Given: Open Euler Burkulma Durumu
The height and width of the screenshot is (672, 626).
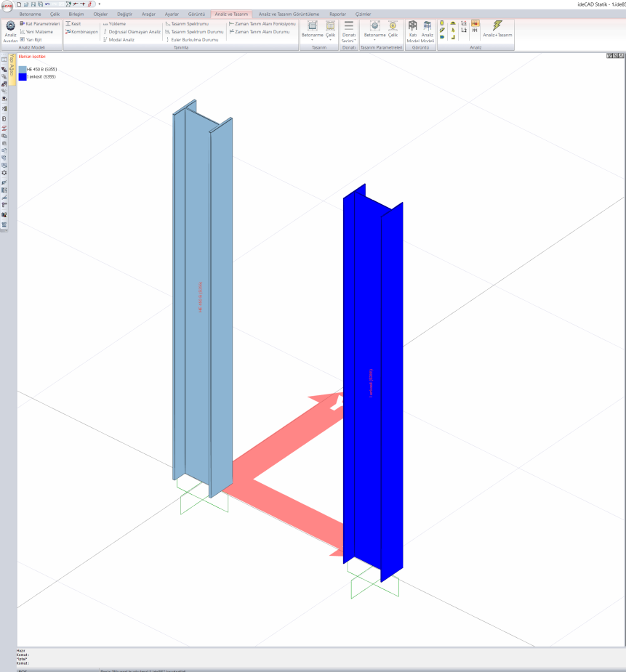Looking at the screenshot, I should pyautogui.click(x=192, y=39).
